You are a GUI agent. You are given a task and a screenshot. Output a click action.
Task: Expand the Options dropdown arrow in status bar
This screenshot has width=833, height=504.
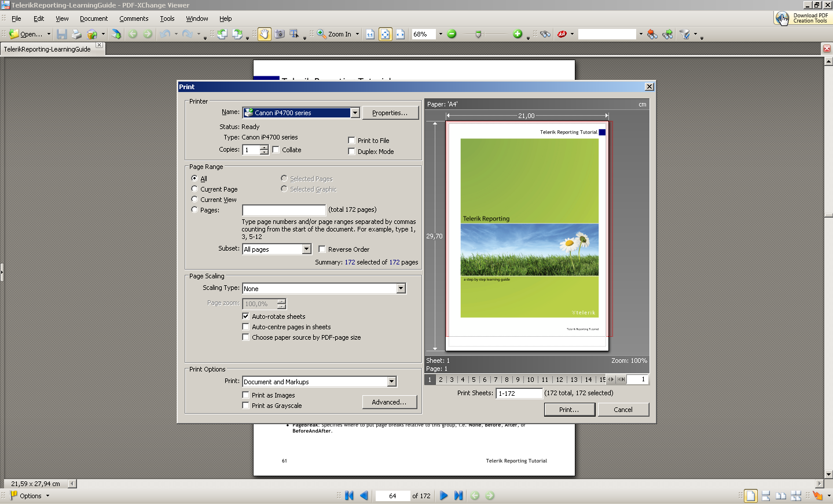click(47, 496)
